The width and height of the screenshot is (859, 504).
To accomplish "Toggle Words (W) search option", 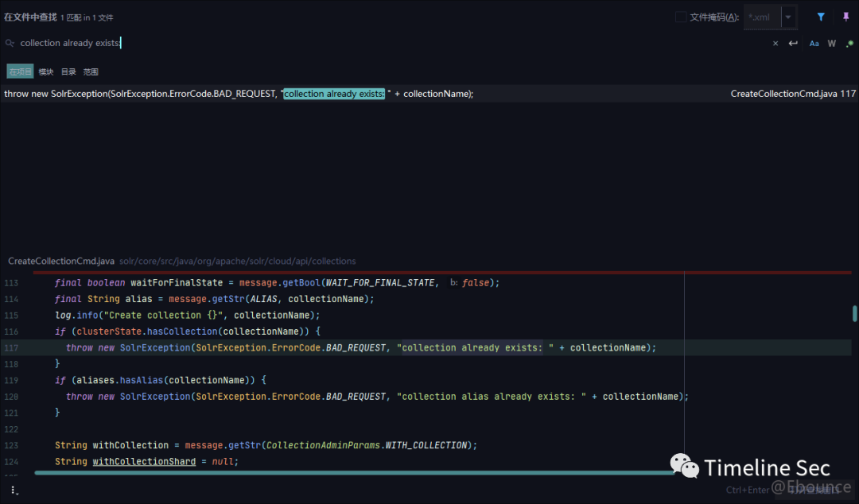I will pos(832,43).
